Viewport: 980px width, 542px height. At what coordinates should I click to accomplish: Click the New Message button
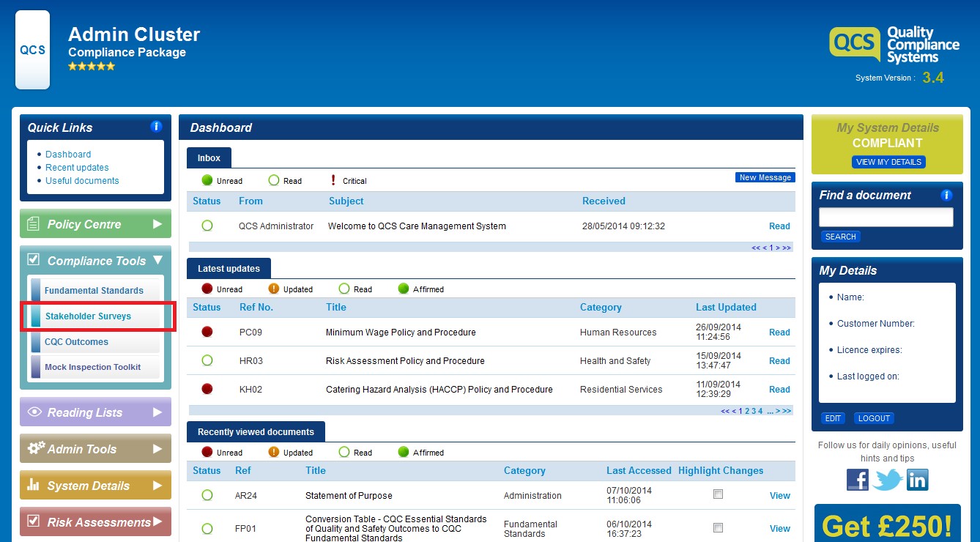tap(765, 177)
